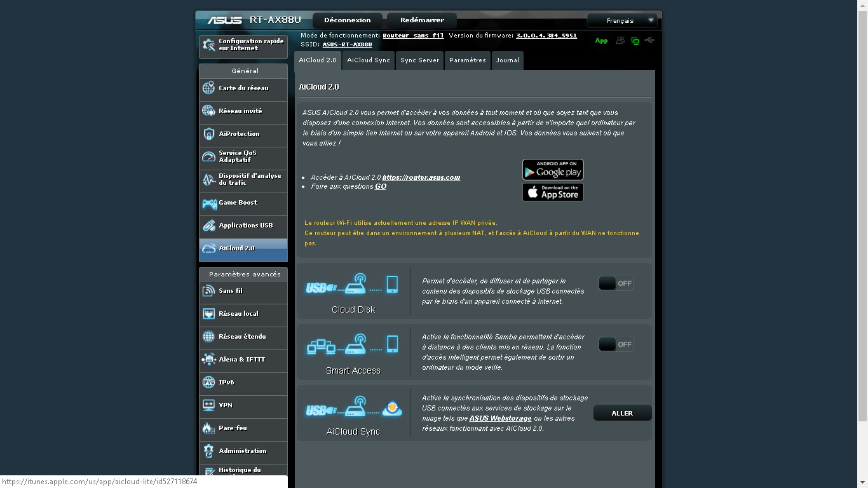Image resolution: width=868 pixels, height=488 pixels.
Task: Open Pare-feu flame icon
Action: tap(208, 428)
